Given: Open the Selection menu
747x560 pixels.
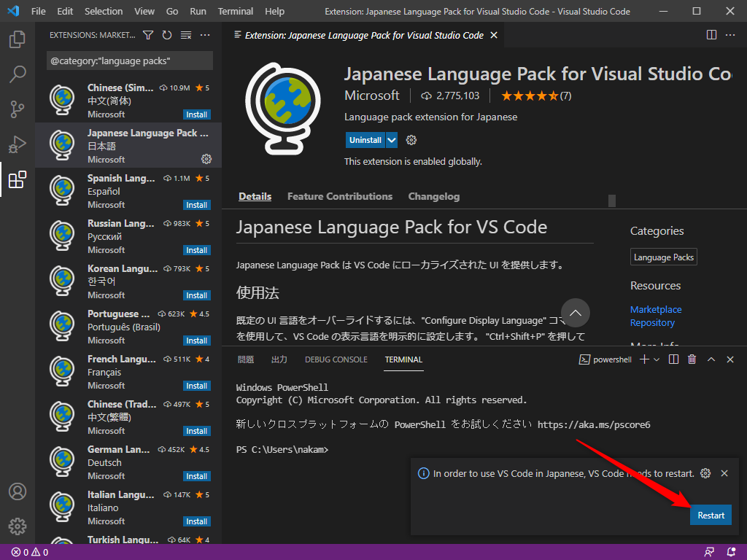Looking at the screenshot, I should [x=104, y=11].
